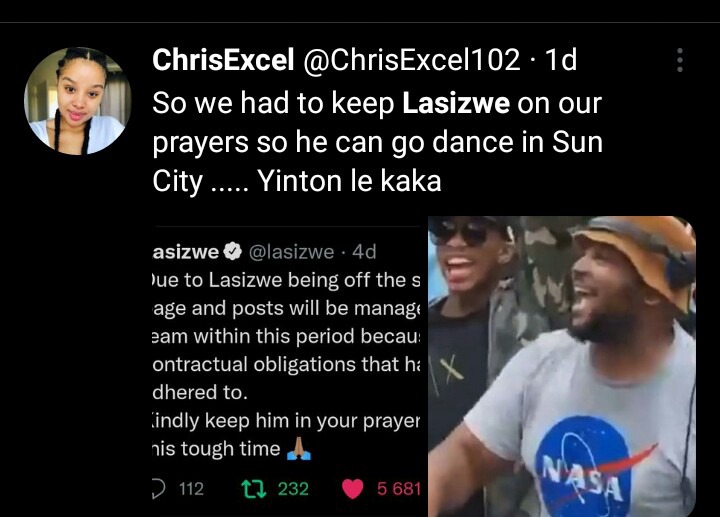Tap the blue verified badge next to Lasizwe
The height and width of the screenshot is (517, 720).
(x=233, y=251)
